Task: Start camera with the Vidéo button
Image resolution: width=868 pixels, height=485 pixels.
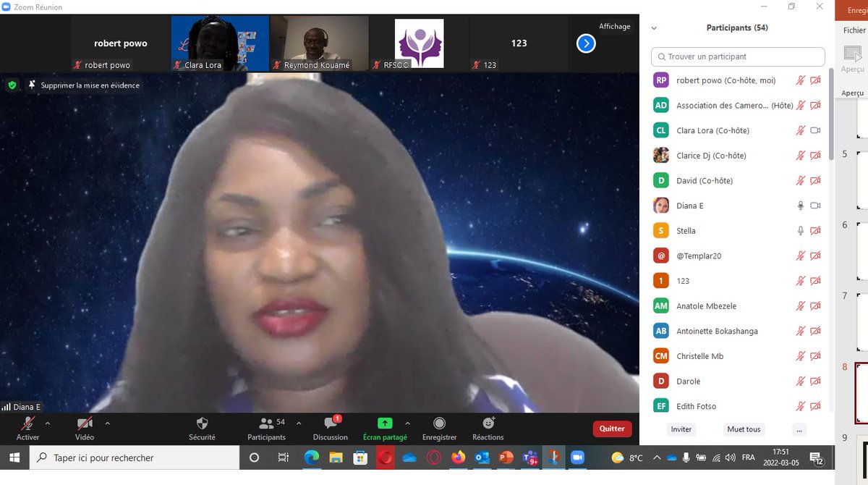Action: (x=85, y=429)
